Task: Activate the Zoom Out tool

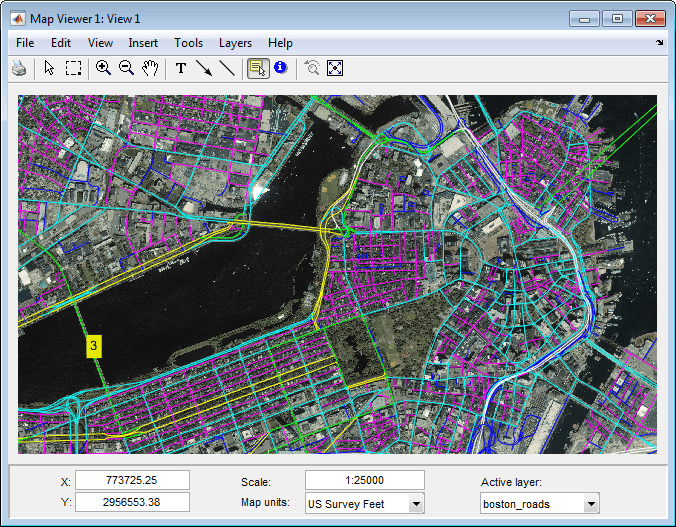Action: pyautogui.click(x=127, y=68)
